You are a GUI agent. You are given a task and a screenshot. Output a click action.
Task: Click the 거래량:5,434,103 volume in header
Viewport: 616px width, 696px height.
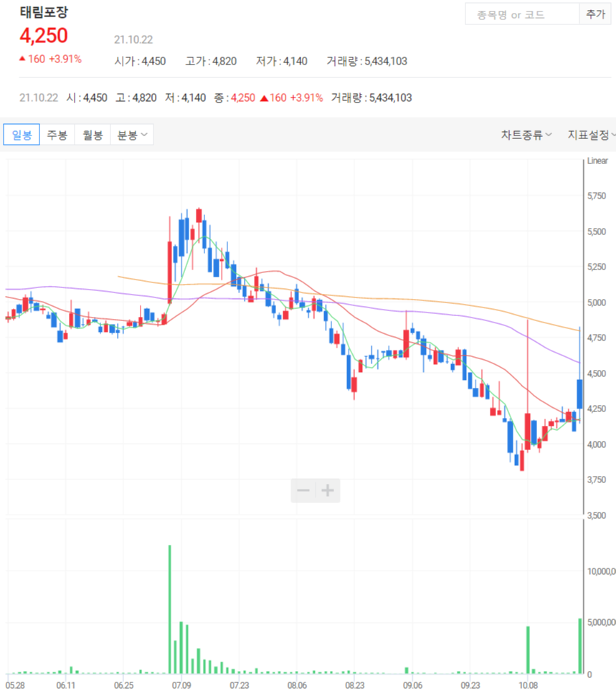click(x=367, y=61)
